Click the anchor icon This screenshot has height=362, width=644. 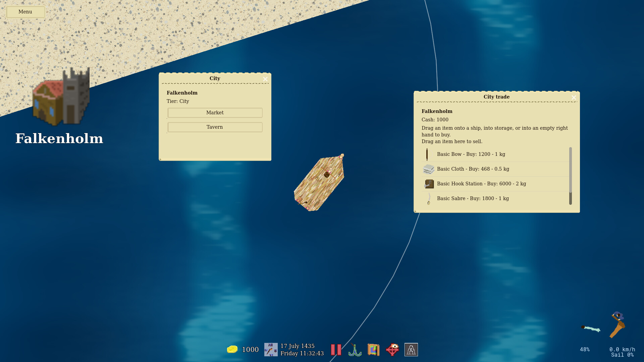coord(355,350)
